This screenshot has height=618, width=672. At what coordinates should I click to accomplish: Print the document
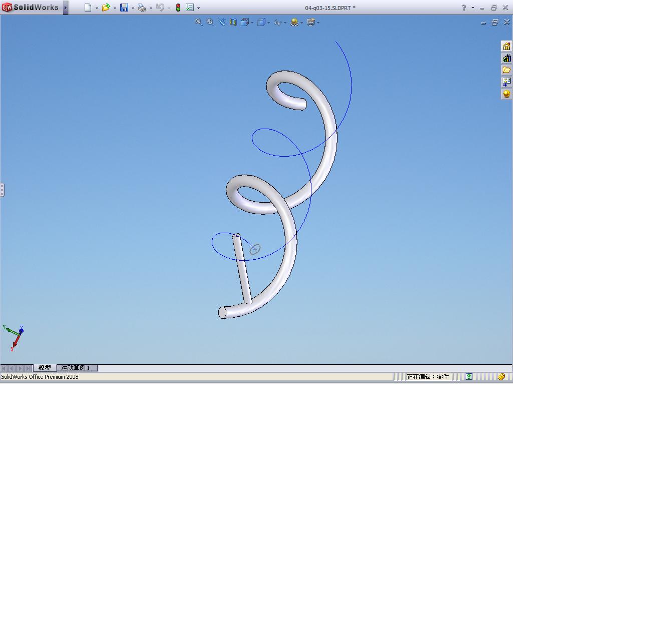pos(142,8)
